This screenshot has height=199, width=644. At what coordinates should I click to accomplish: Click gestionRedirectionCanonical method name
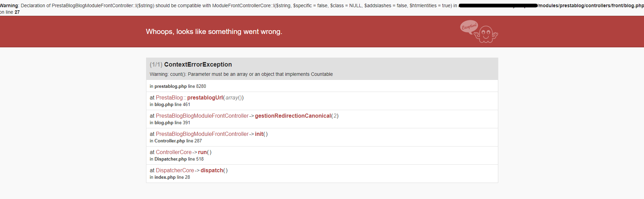pos(293,116)
